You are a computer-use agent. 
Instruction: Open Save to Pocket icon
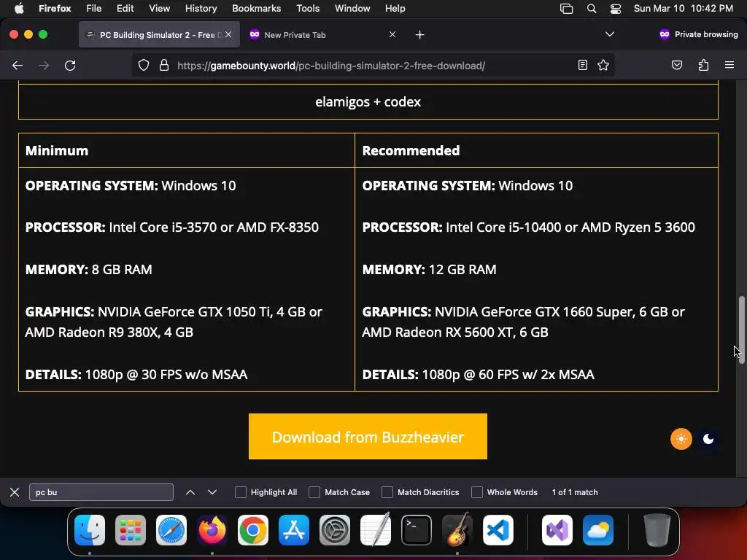pos(676,65)
